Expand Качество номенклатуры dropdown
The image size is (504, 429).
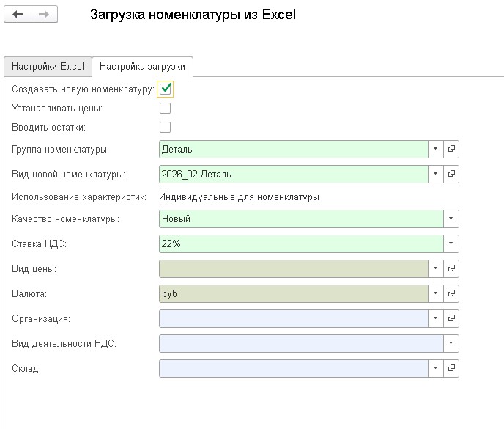click(451, 219)
